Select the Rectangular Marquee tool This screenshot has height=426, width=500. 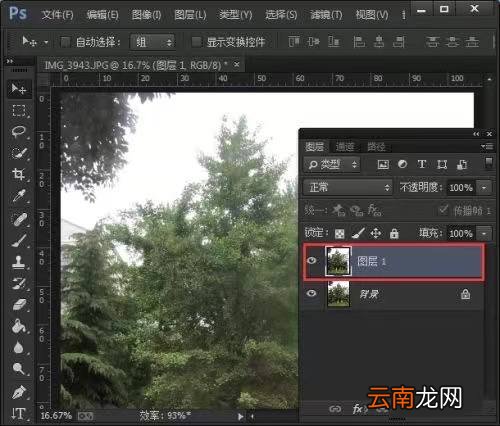click(19, 110)
